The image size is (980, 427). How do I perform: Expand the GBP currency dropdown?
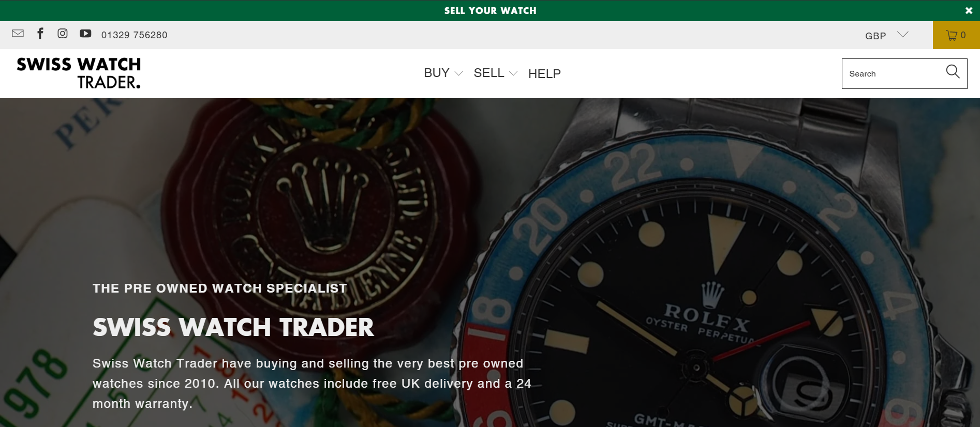click(887, 35)
